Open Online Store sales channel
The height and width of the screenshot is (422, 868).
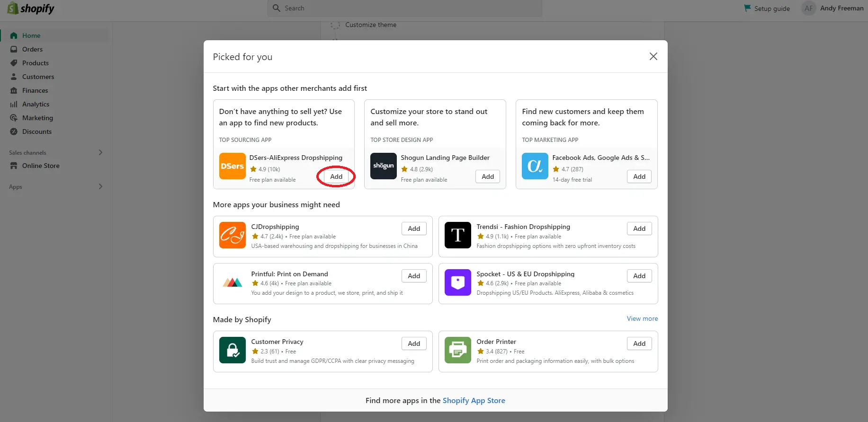(41, 166)
